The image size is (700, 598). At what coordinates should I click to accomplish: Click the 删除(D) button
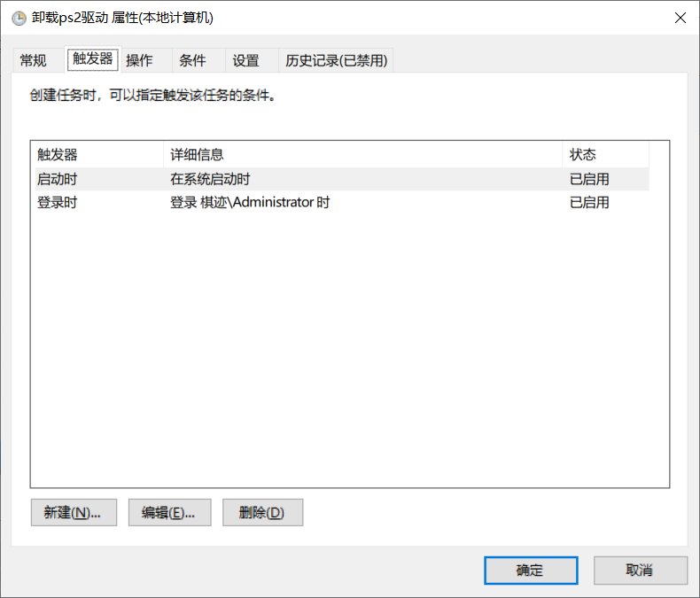point(263,512)
